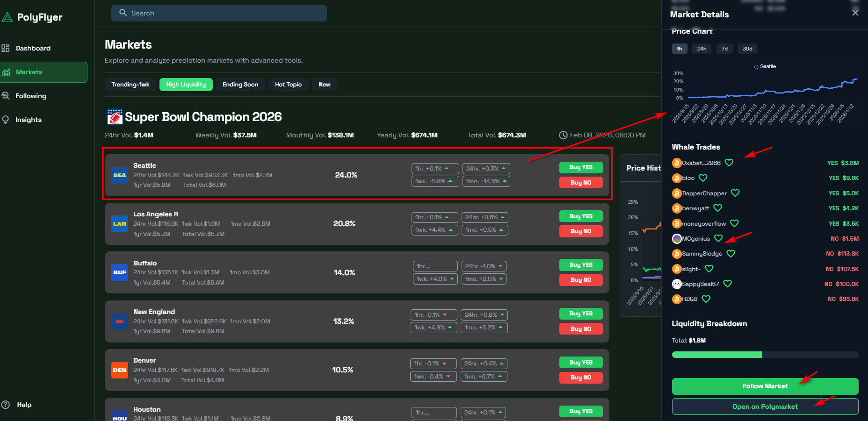Expand Seattle's 1mo +14.5% change selector
The width and height of the screenshot is (868, 421).
click(486, 181)
